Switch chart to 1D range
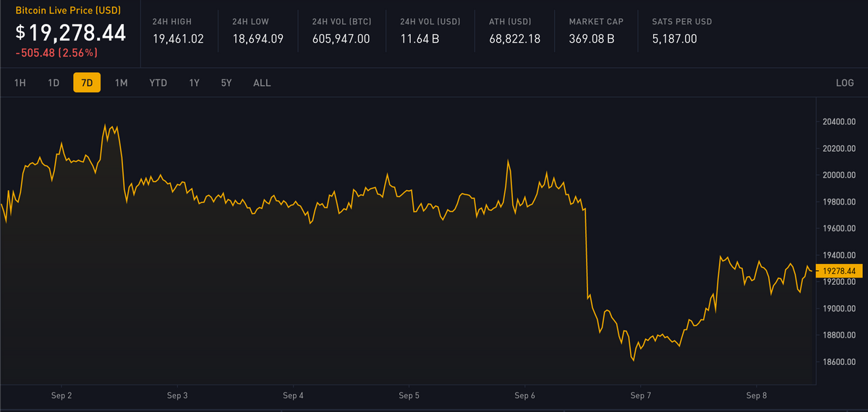The width and height of the screenshot is (868, 412). pos(54,83)
